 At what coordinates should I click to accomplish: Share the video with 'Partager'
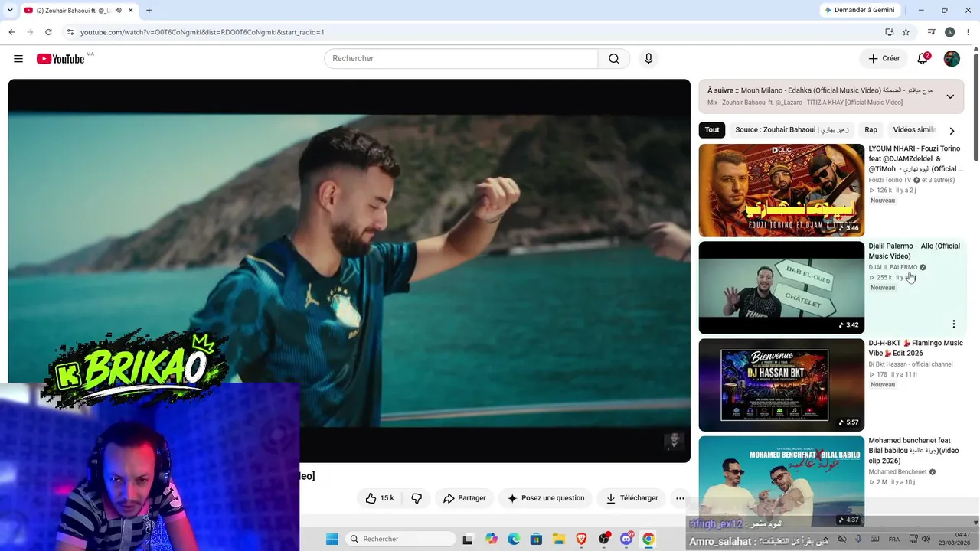pyautogui.click(x=465, y=498)
